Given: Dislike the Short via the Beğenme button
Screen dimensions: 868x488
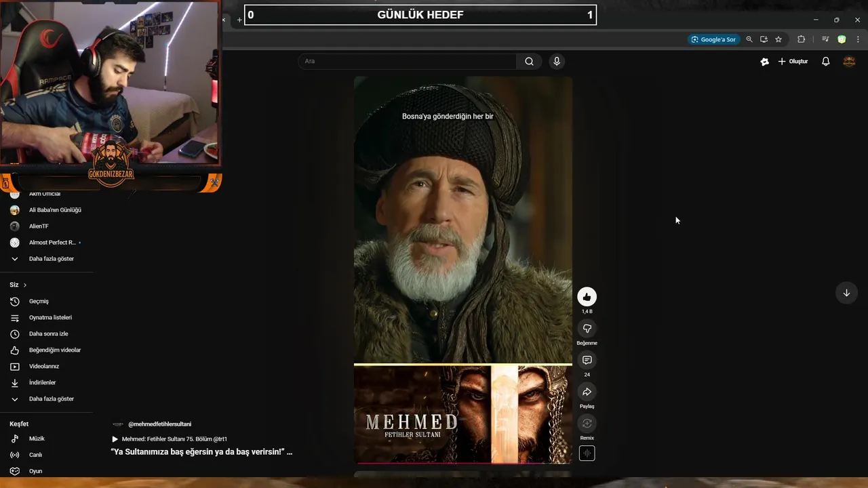Looking at the screenshot, I should click(x=587, y=329).
